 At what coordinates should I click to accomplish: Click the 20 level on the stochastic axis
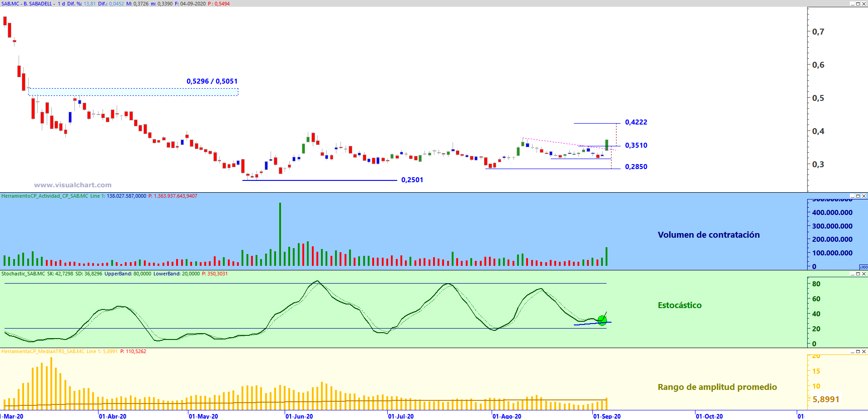click(816, 329)
